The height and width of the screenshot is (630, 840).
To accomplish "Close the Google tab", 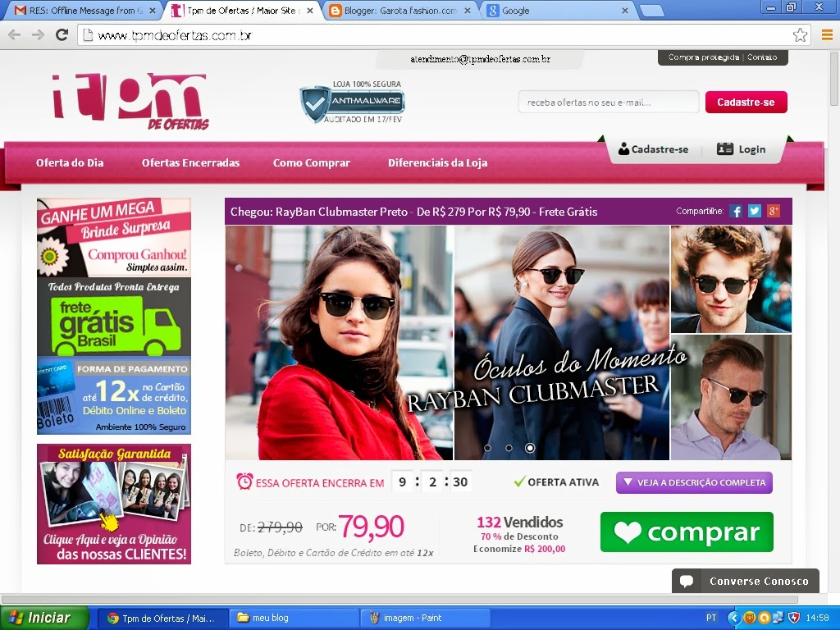I will coord(624,10).
